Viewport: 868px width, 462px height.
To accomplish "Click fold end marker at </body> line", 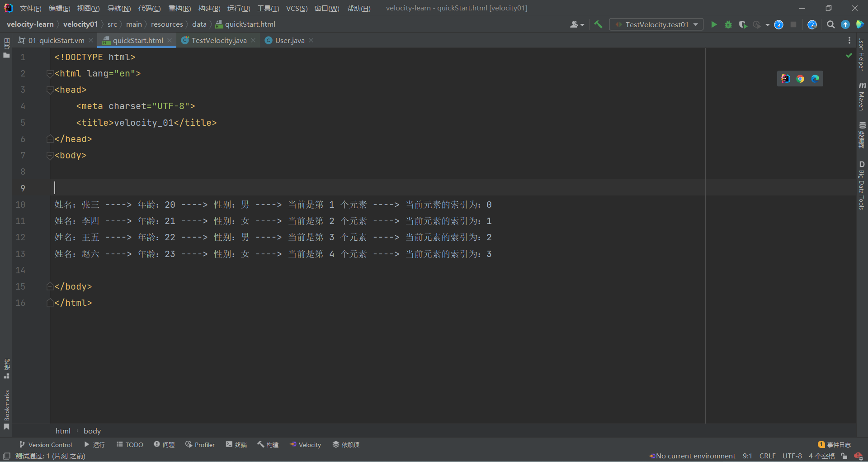I will pyautogui.click(x=50, y=286).
